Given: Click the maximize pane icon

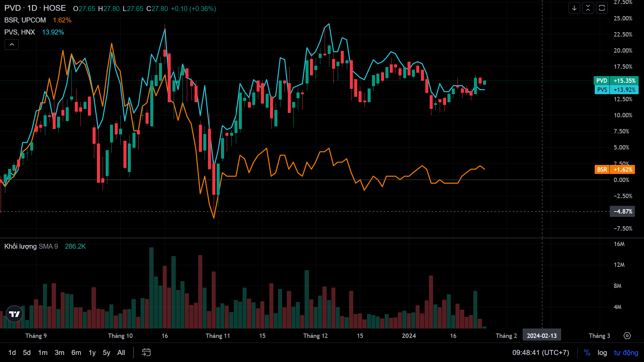Looking at the screenshot, I should tap(602, 8).
